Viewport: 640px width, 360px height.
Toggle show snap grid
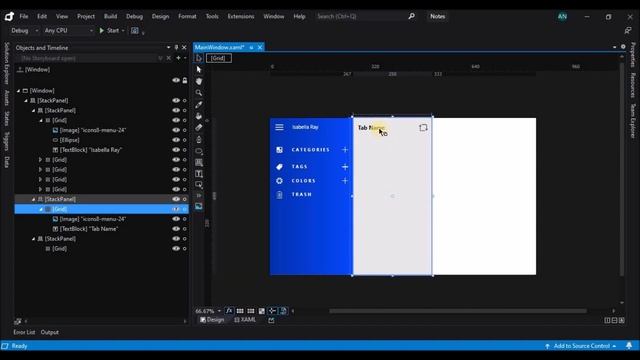(x=240, y=311)
